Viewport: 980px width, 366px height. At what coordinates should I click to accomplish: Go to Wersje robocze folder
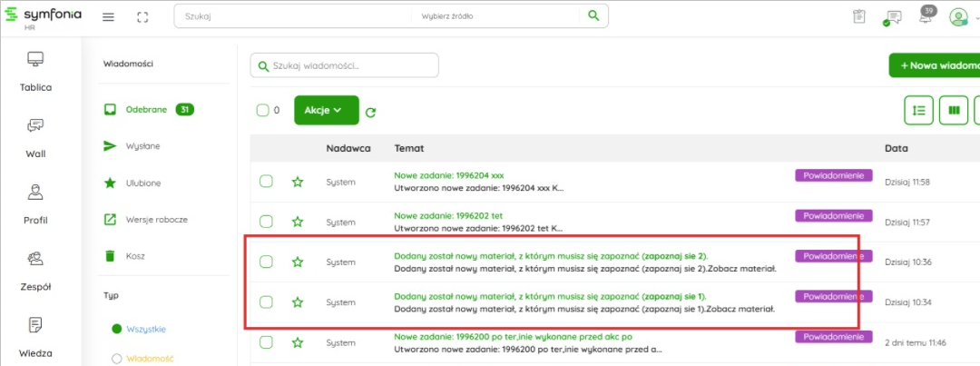click(x=156, y=219)
